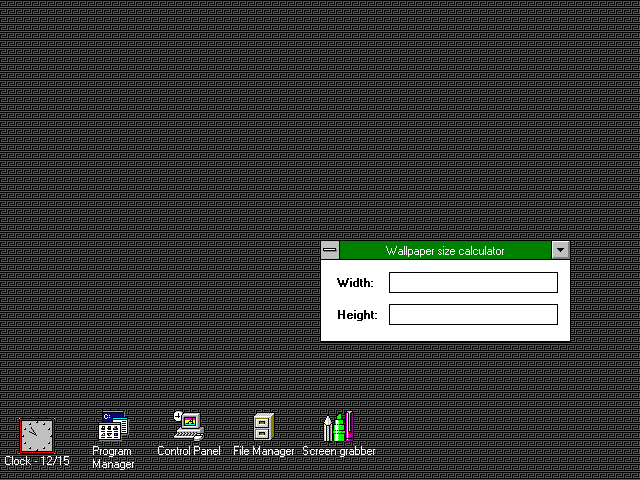Click blank white area below the Height field
Viewport: 640px width, 480px height.
pos(445,333)
